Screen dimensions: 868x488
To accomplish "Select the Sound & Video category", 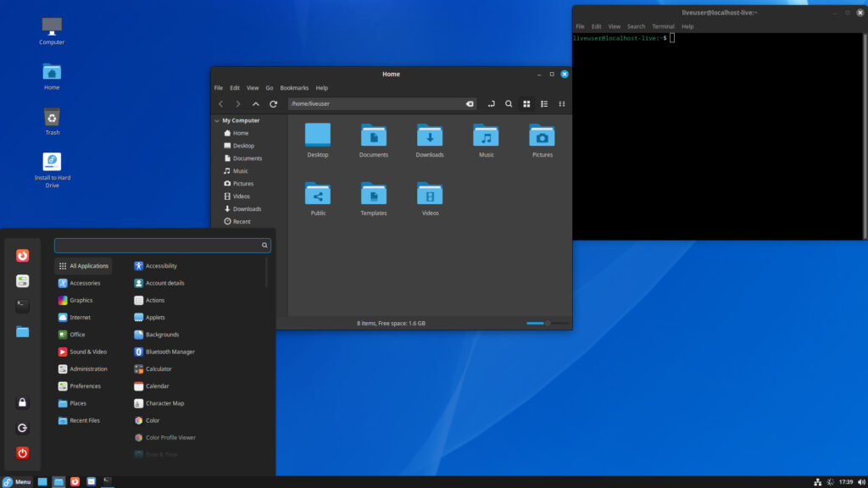I will (x=87, y=352).
